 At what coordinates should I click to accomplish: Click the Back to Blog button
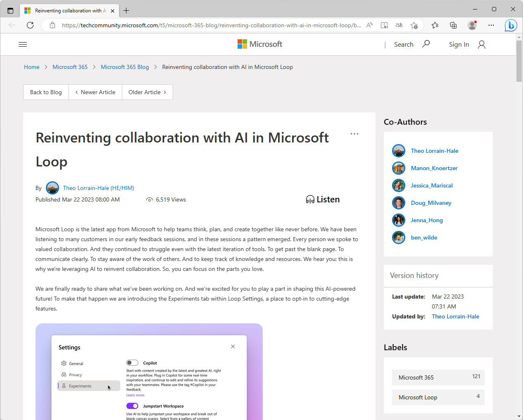pos(45,92)
